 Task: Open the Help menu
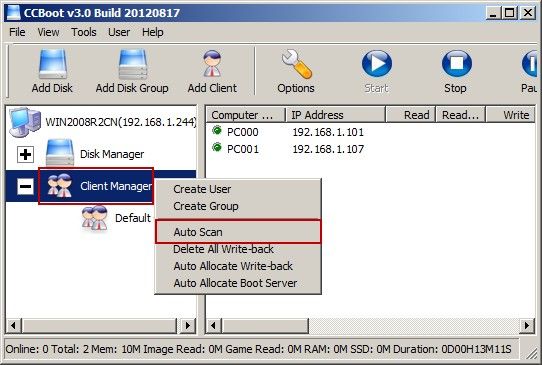152,32
